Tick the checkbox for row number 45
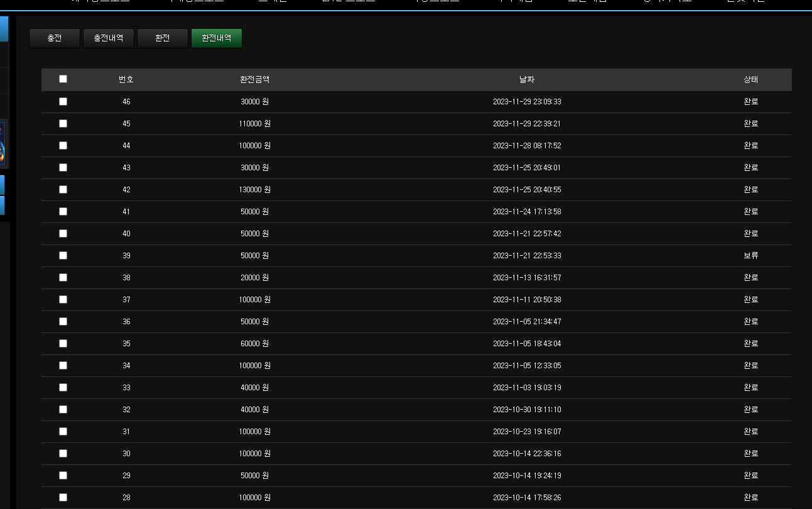 [63, 124]
